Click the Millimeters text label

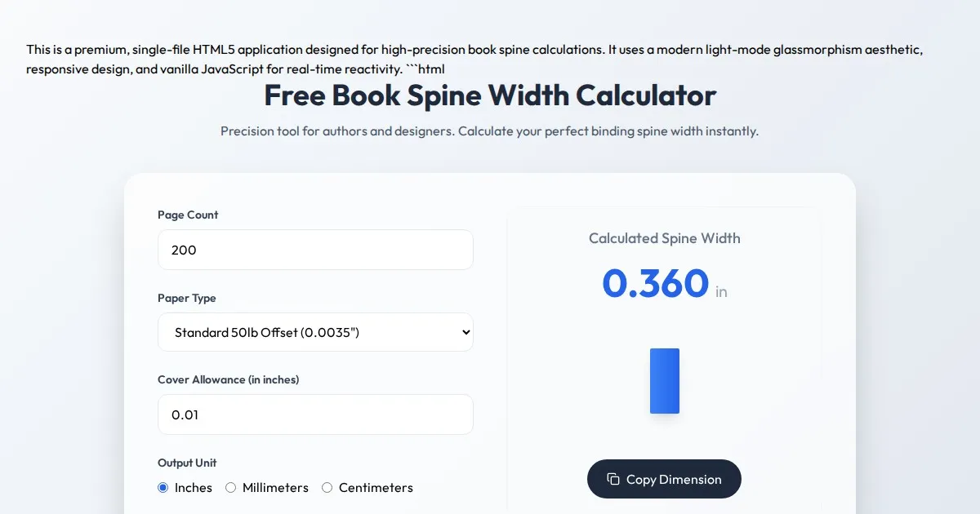[275, 488]
